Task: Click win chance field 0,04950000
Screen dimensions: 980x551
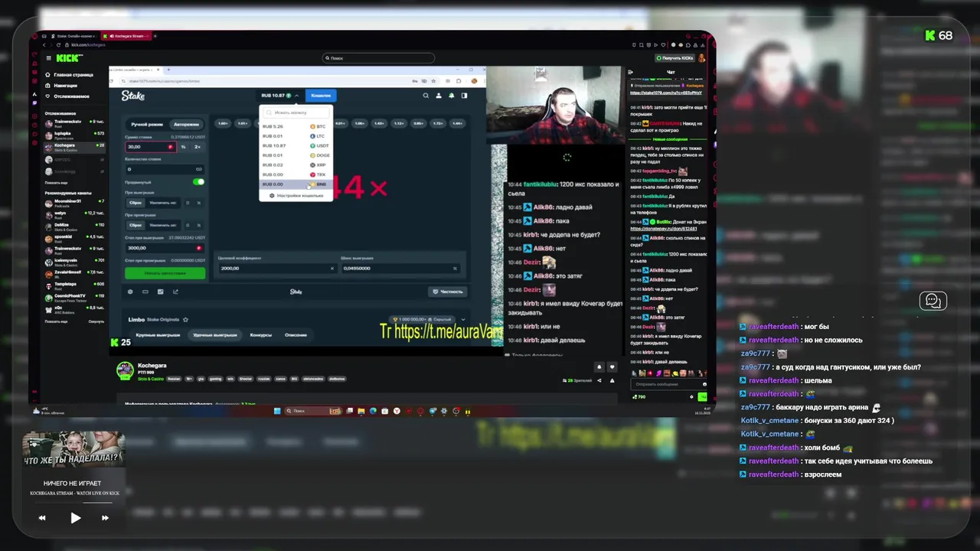Action: point(400,269)
